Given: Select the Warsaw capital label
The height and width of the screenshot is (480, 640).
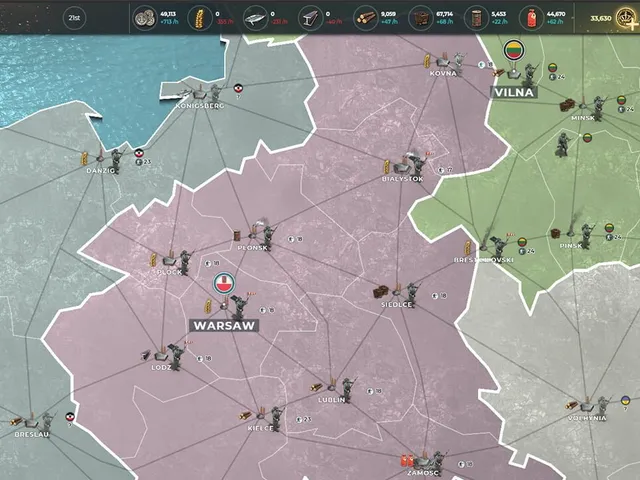Looking at the screenshot, I should point(224,325).
